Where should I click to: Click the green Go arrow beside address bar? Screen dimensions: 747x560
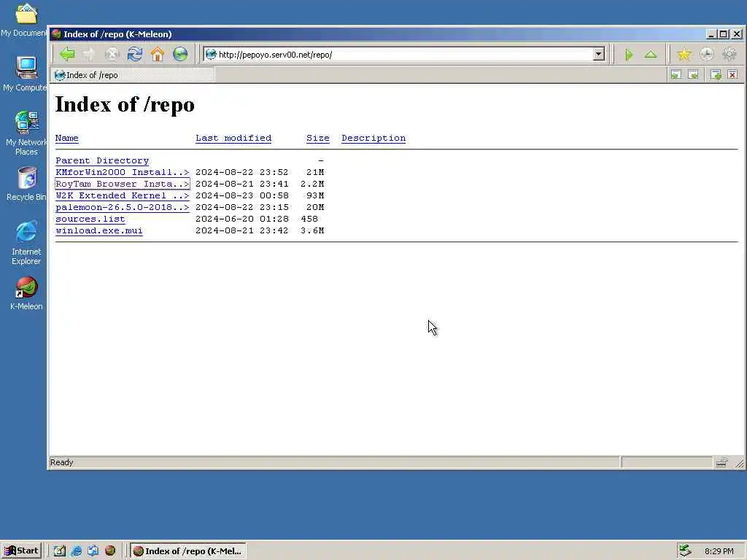628,55
